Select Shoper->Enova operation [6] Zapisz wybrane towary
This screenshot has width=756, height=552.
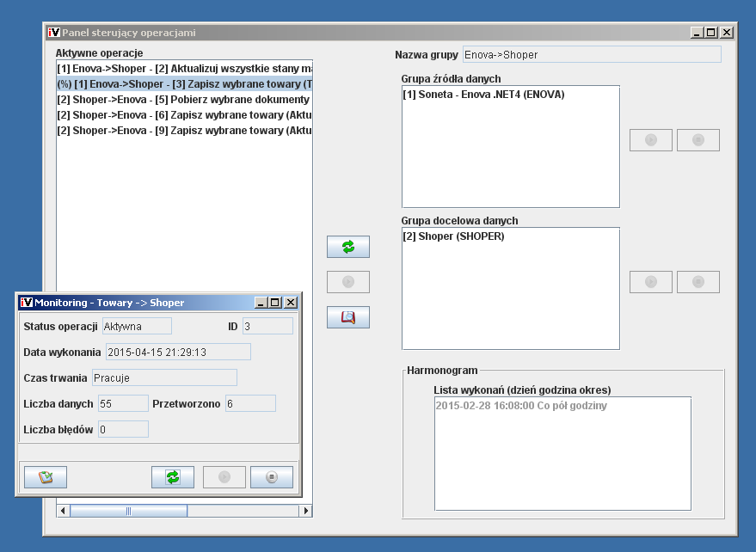coord(184,114)
